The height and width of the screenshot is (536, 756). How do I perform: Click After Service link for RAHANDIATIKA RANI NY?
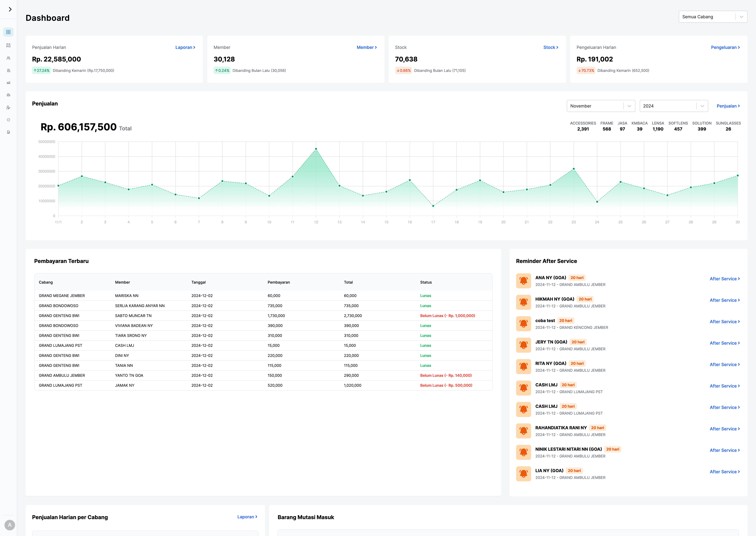click(725, 429)
